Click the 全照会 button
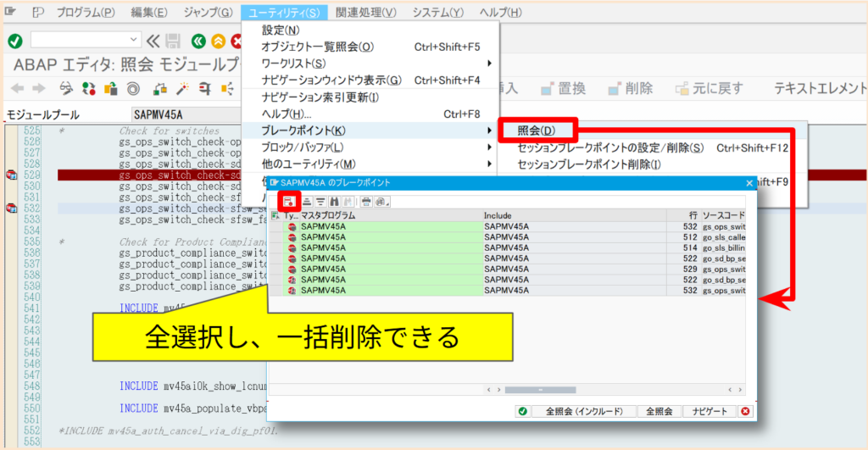 click(x=659, y=411)
